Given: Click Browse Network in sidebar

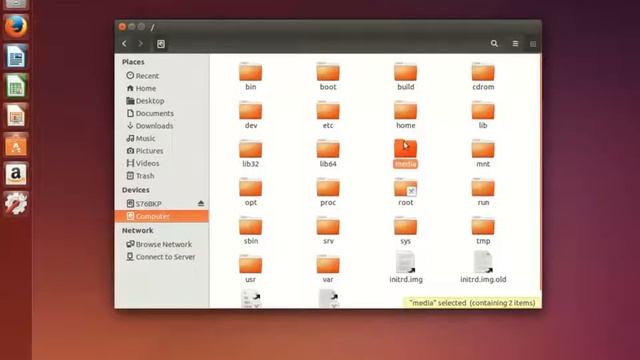Looking at the screenshot, I should (159, 244).
